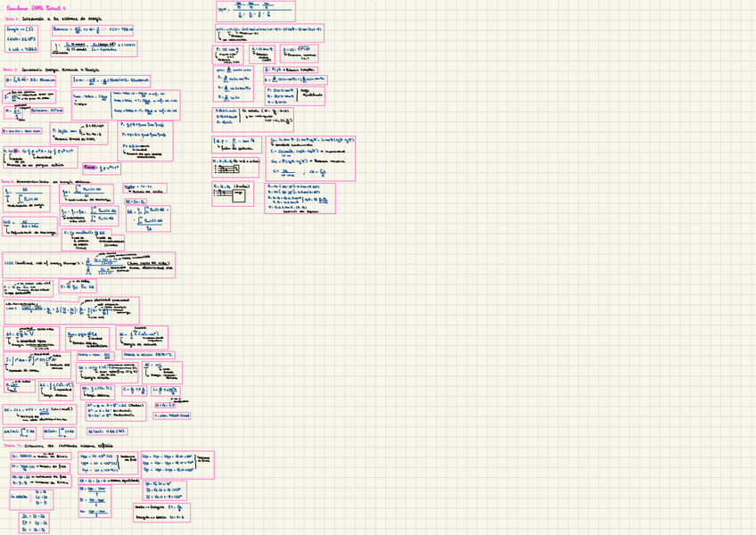Select the first formula box beneath Tema 4 heading
This screenshot has width=756, height=535.
(38, 456)
